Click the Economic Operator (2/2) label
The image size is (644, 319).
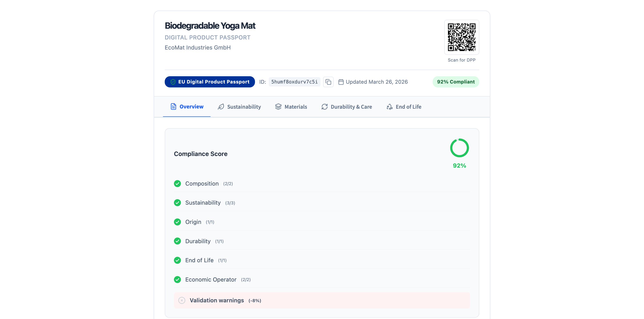[x=218, y=280]
